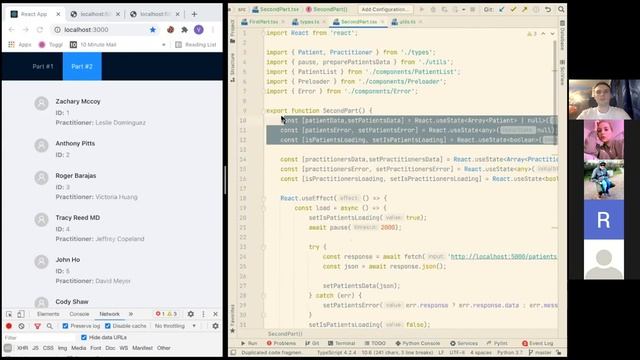Open TODO tool window button

coord(375,343)
